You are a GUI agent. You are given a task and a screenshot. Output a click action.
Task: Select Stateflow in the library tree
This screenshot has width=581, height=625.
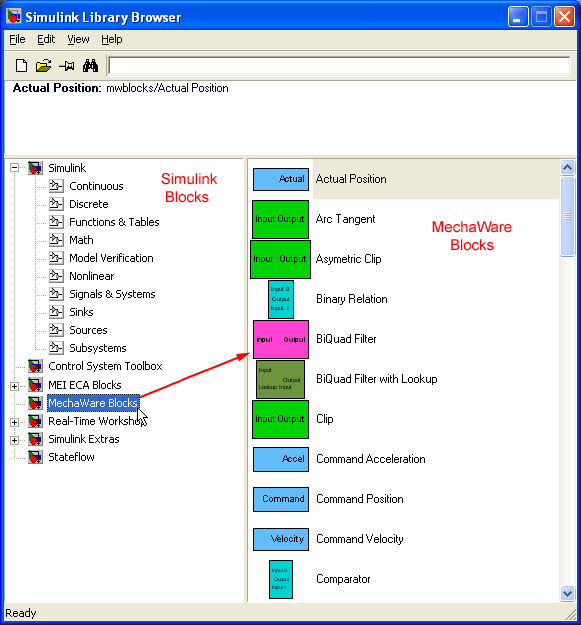point(71,457)
